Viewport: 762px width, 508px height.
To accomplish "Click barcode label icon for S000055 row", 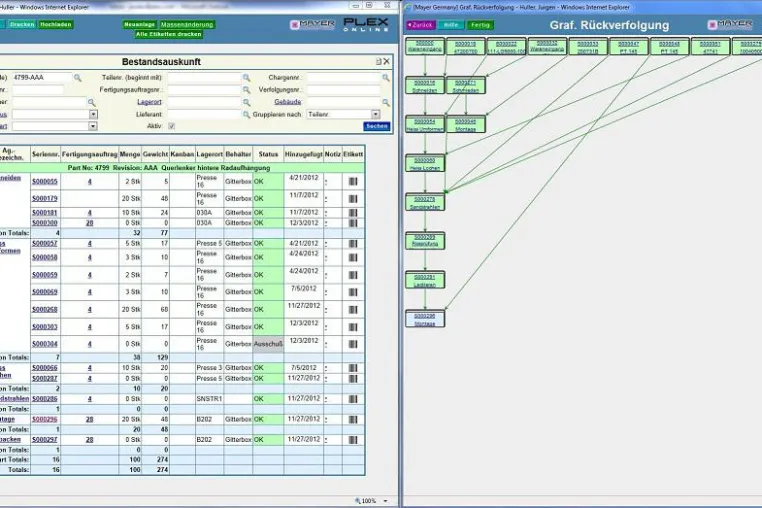I will click(x=353, y=181).
